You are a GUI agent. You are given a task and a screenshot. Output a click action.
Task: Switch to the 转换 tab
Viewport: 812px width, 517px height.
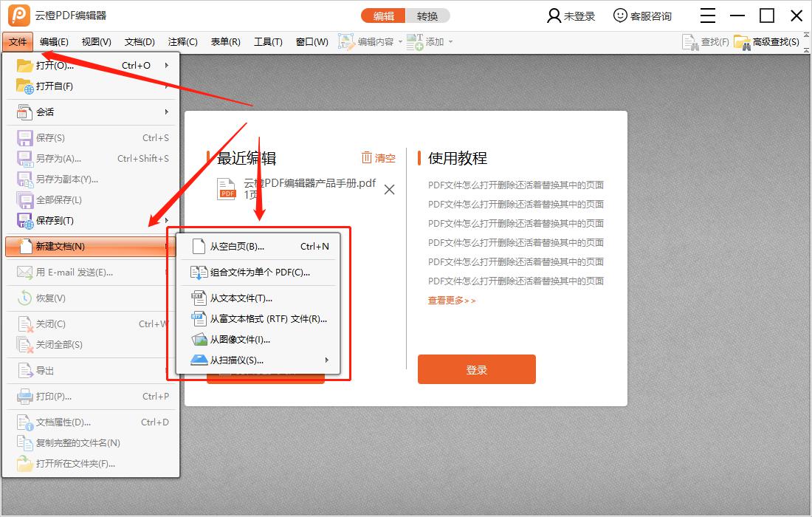[428, 15]
